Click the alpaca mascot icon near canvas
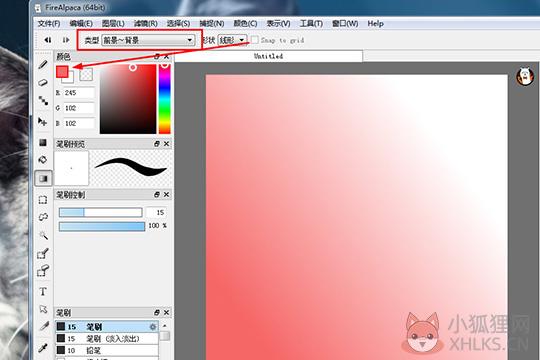The width and height of the screenshot is (540, 360). [x=525, y=76]
